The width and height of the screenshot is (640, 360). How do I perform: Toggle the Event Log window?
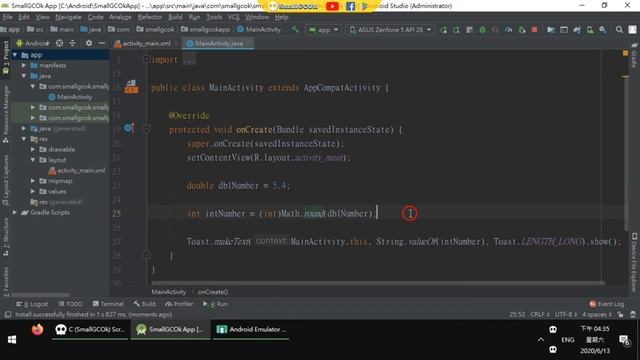tap(607, 304)
